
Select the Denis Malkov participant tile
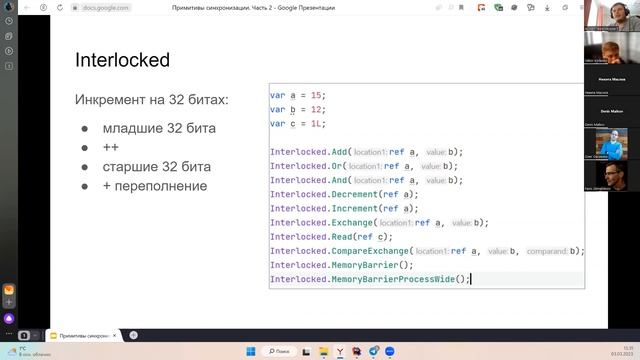click(612, 111)
